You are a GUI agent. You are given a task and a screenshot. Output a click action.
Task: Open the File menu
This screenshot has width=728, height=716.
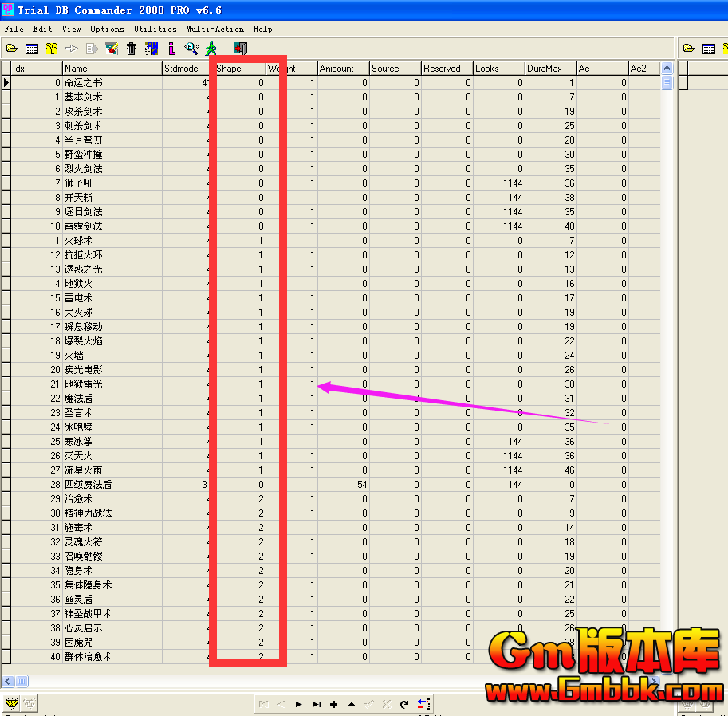(14, 29)
